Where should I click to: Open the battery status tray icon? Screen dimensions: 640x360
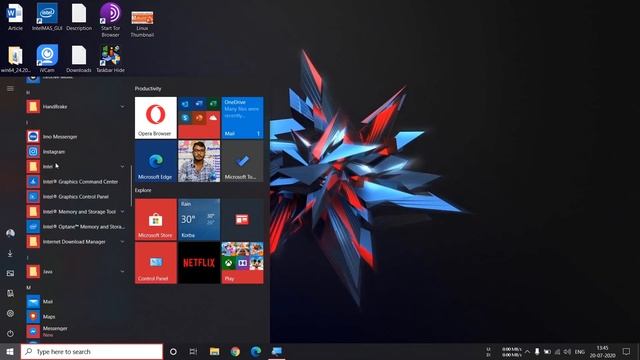[547, 351]
